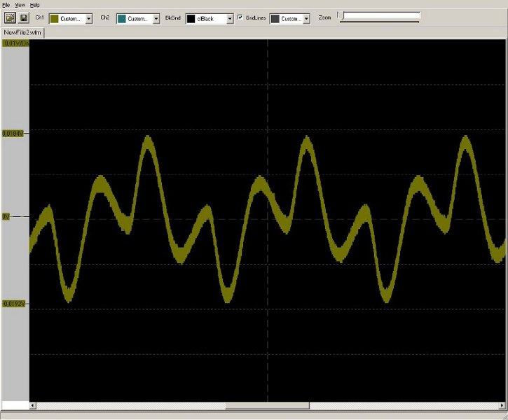The image size is (508, 420).
Task: Click the Open file toolbar icon
Action: click(x=10, y=18)
